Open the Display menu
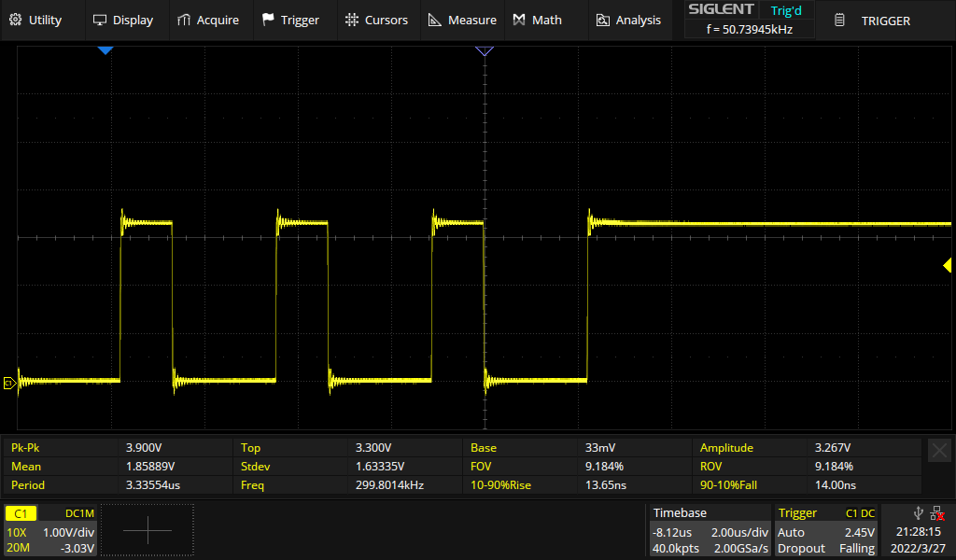 pos(123,20)
